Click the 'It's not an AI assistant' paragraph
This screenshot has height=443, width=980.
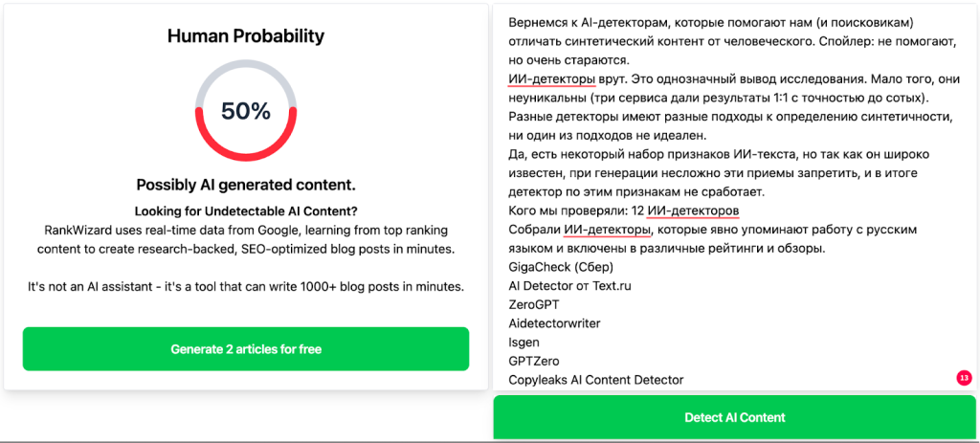(x=246, y=287)
